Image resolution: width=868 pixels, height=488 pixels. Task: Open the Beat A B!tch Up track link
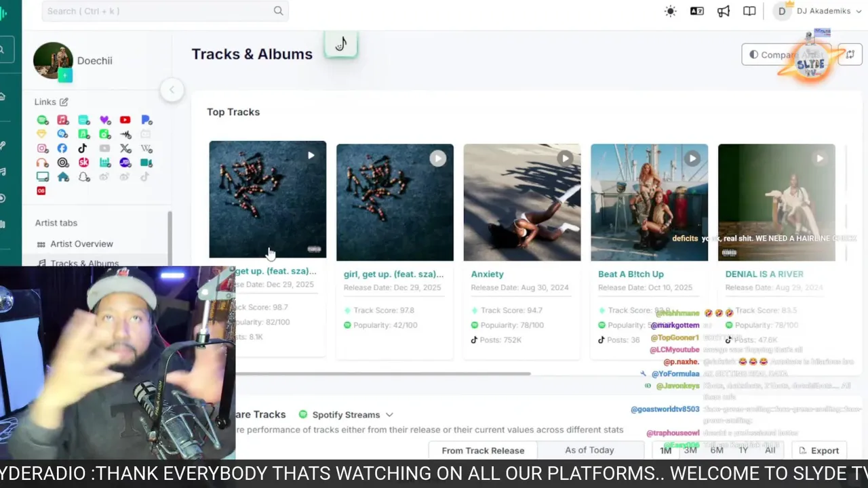coord(631,274)
